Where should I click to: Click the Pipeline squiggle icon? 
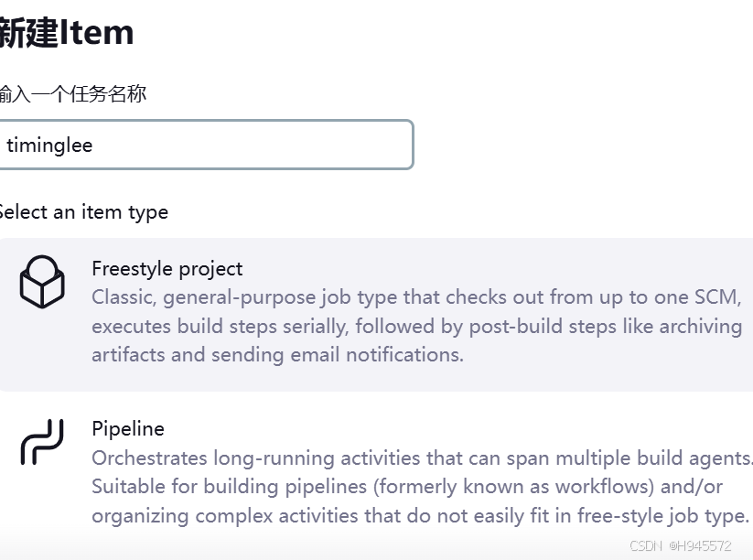(x=42, y=442)
